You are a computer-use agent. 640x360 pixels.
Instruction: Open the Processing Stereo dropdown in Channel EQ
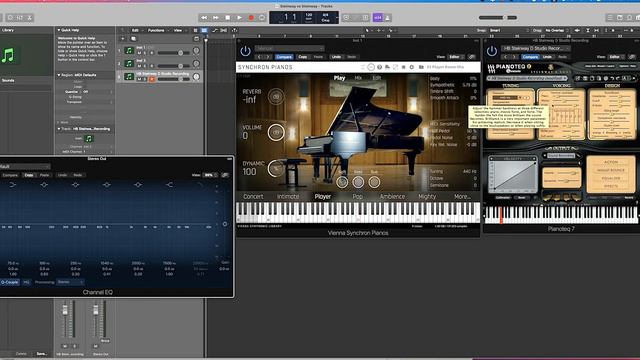[70, 282]
